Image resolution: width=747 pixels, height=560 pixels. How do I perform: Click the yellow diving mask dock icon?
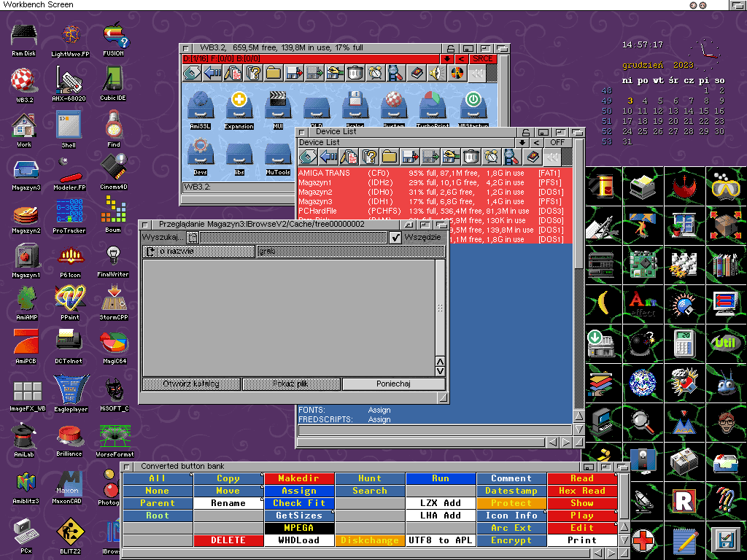coord(725,186)
